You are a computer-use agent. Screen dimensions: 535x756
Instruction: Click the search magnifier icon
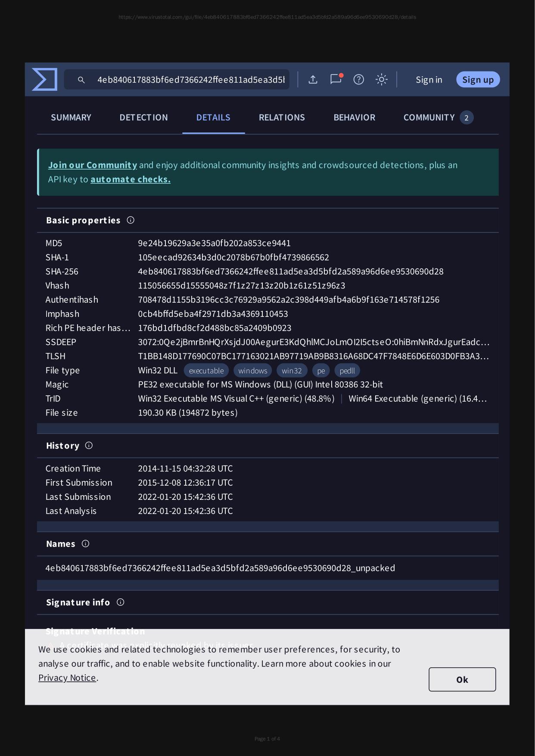tap(81, 80)
